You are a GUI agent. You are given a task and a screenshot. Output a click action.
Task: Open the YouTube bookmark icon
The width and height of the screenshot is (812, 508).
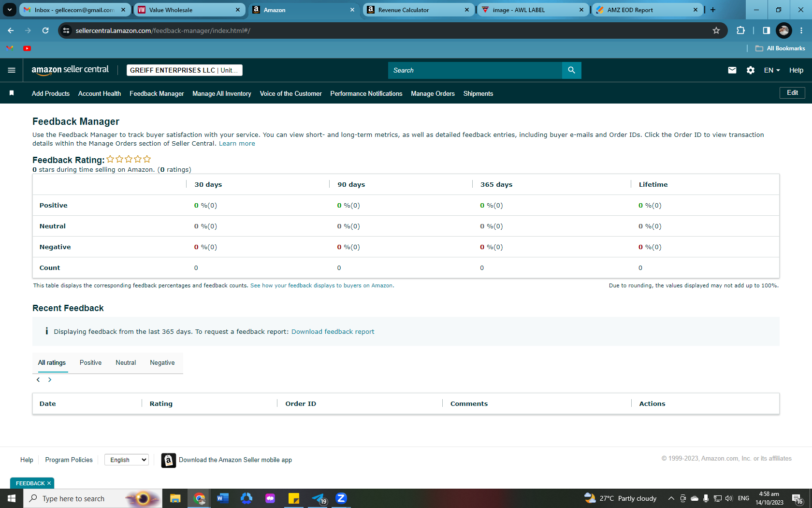pos(27,48)
